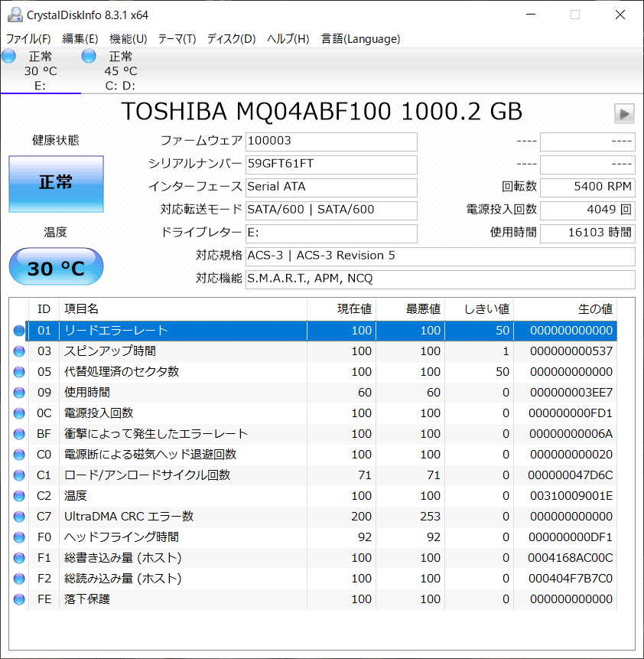This screenshot has width=644, height=659.
Task: Click the status orb for 落下保護 row
Action: tap(19, 599)
